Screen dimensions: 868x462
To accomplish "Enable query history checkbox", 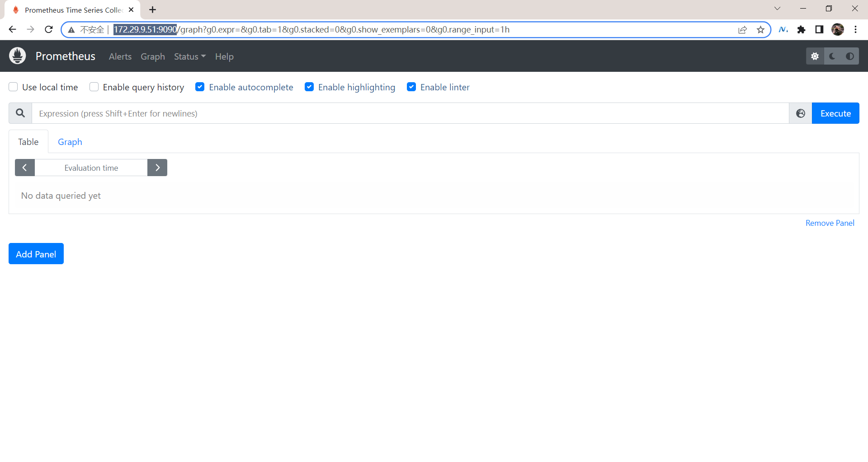I will (x=94, y=87).
